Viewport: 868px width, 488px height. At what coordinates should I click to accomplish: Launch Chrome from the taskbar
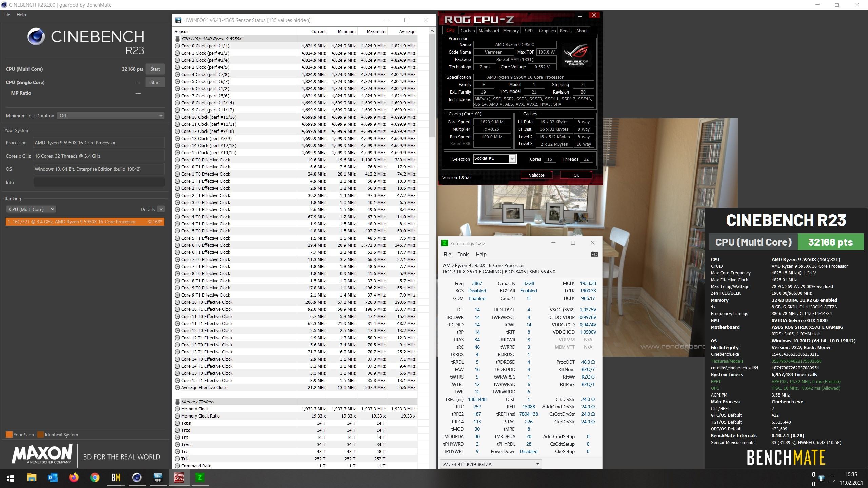tap(95, 478)
